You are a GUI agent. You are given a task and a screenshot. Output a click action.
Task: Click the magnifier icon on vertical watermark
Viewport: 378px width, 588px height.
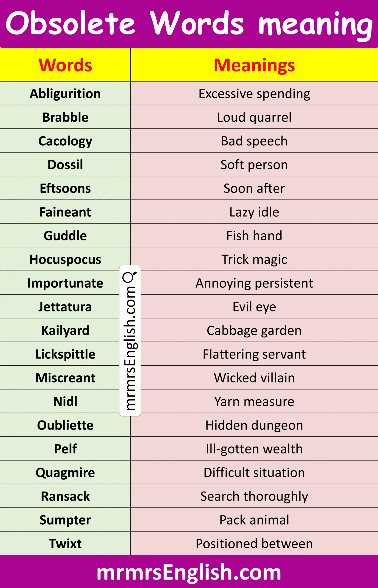point(129,277)
